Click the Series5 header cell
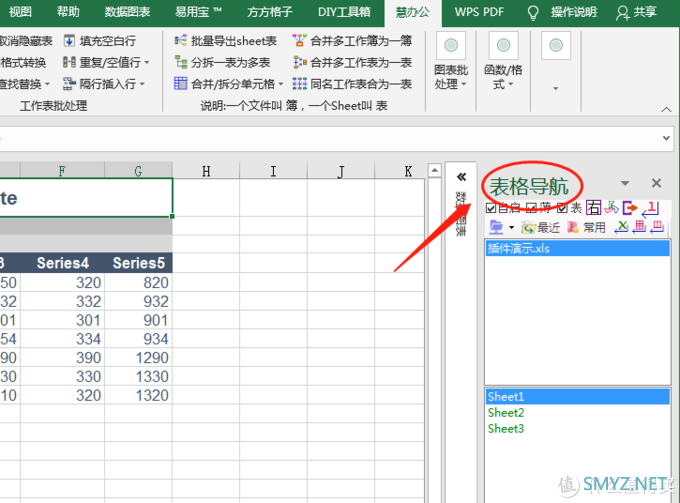The height and width of the screenshot is (503, 680). pos(138,263)
